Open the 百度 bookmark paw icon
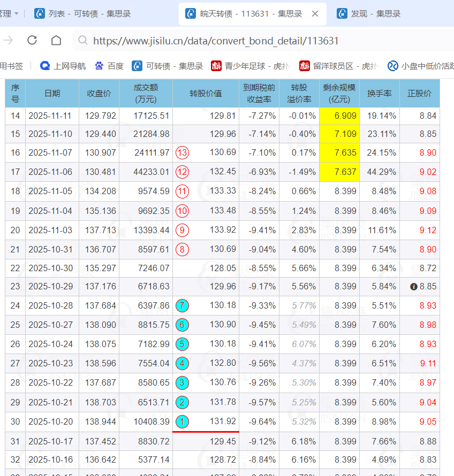Viewport: 454px width, 476px height. tap(99, 66)
